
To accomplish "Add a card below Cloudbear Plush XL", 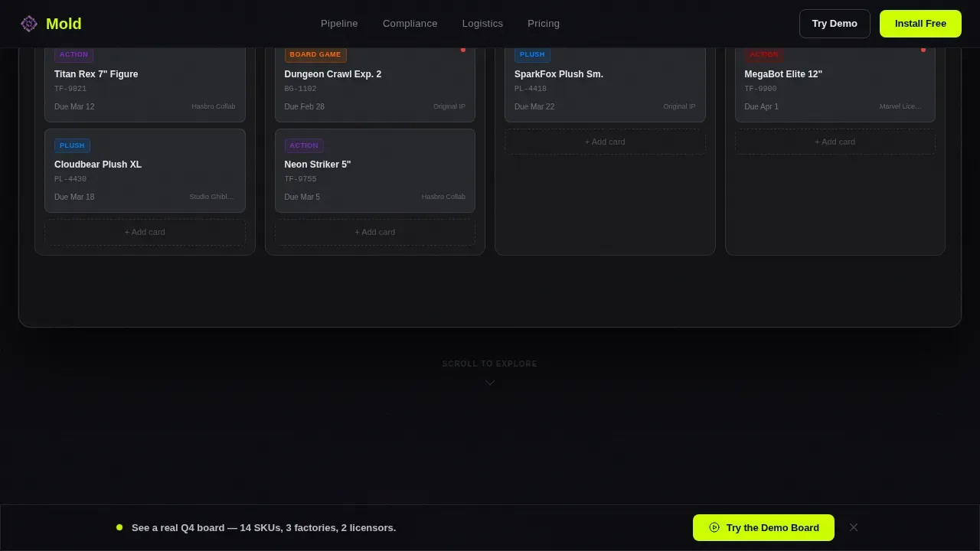I will coord(145,232).
